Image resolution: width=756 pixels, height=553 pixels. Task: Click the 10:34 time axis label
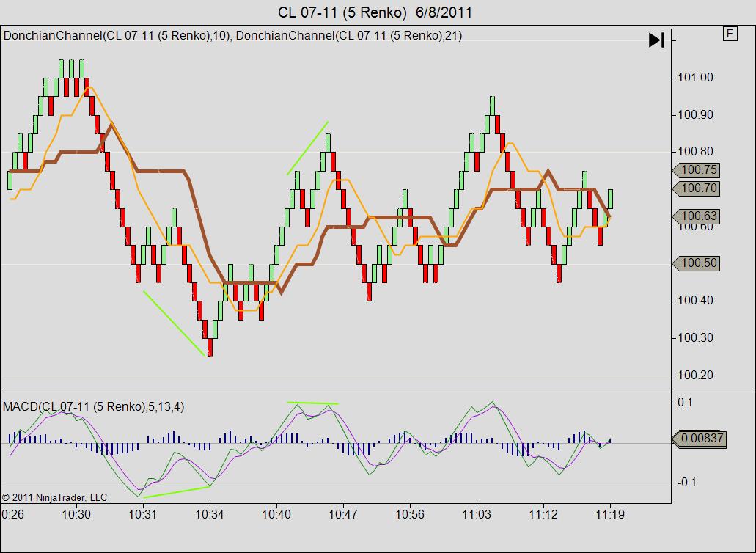tap(210, 514)
